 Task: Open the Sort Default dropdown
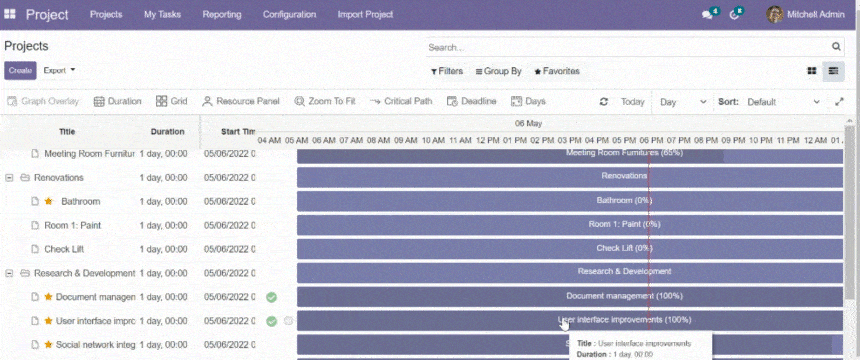pyautogui.click(x=784, y=102)
